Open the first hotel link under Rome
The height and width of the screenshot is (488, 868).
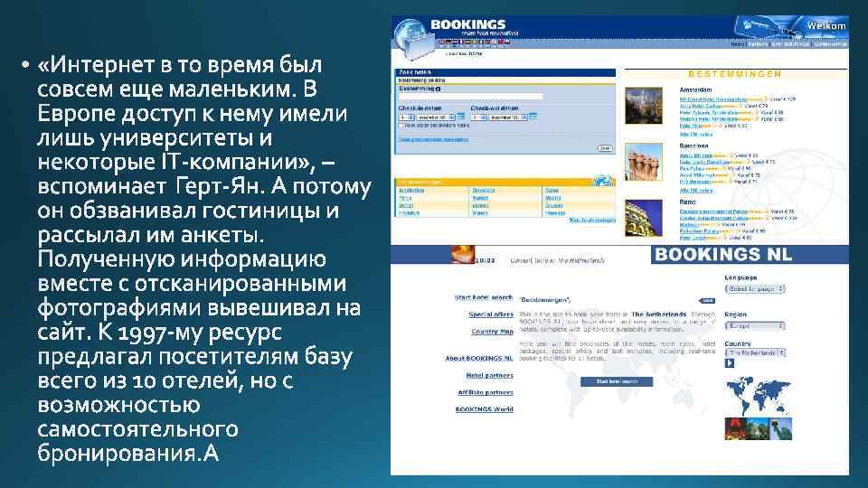(x=713, y=211)
